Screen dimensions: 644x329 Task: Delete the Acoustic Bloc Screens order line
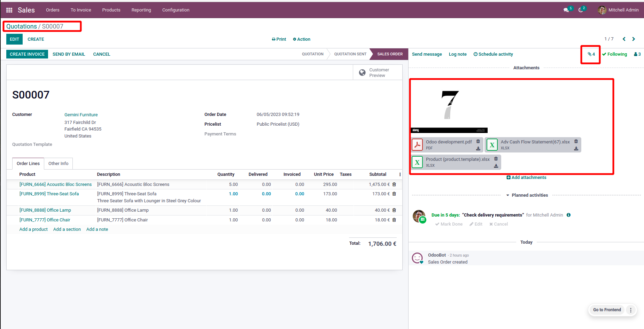394,185
